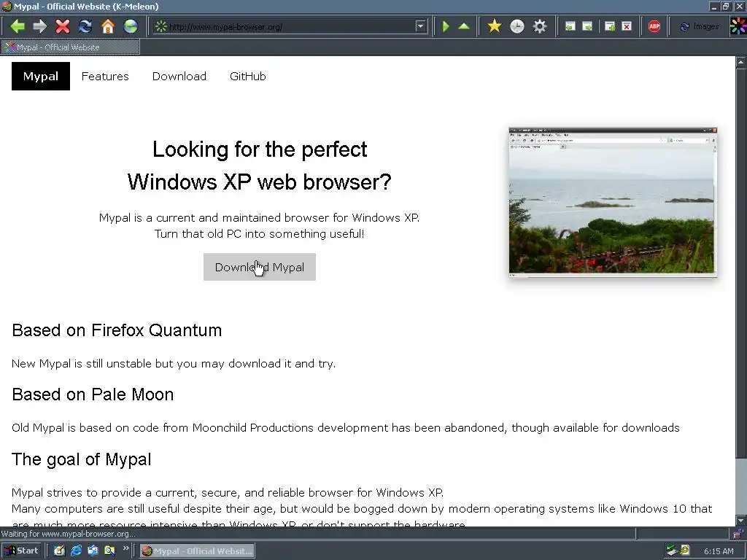Go back with the green Back arrow
747x560 pixels.
(x=18, y=26)
